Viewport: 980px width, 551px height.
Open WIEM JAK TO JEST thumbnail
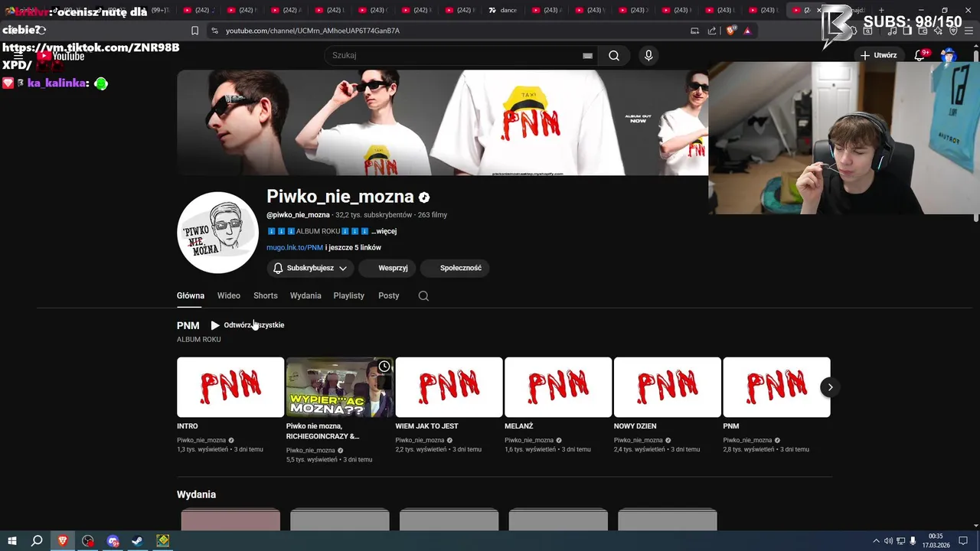[x=449, y=387]
